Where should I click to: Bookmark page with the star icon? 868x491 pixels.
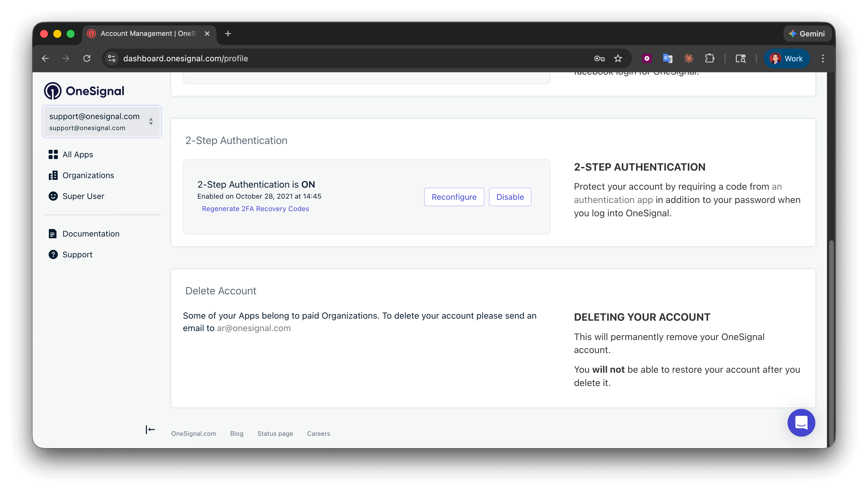click(x=618, y=58)
